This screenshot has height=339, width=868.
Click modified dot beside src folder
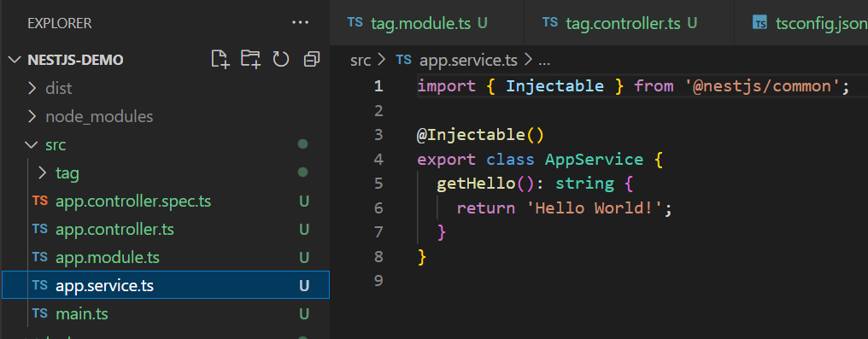pos(302,144)
